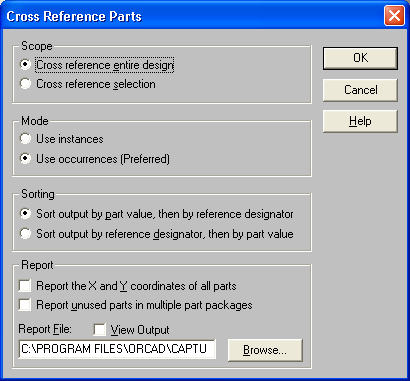Click Browse to pick report file
Image resolution: width=410 pixels, height=381 pixels.
265,350
